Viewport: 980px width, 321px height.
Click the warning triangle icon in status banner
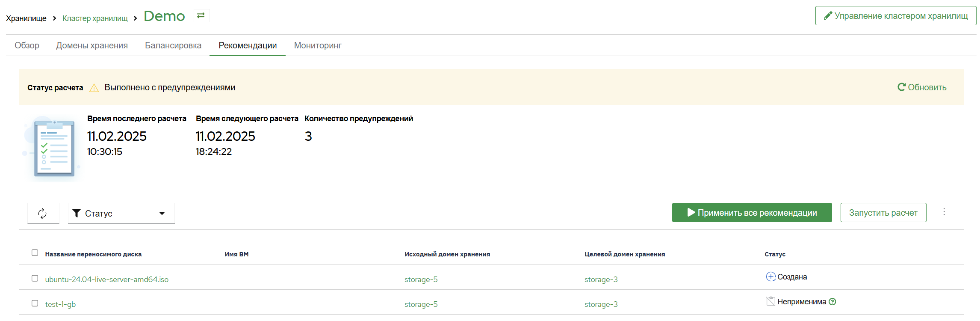(x=94, y=88)
